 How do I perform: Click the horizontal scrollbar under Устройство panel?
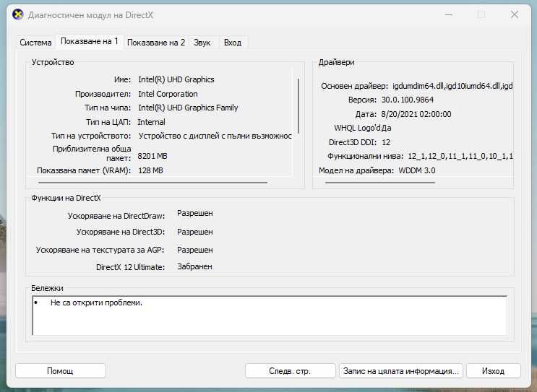point(152,183)
